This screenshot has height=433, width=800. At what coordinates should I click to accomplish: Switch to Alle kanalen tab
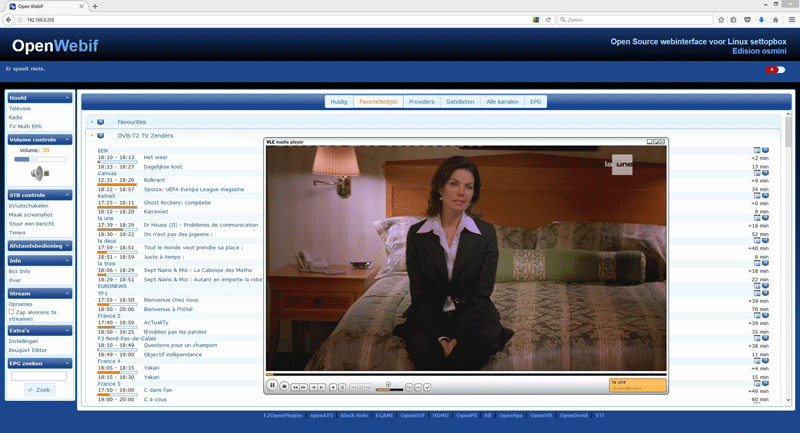502,101
